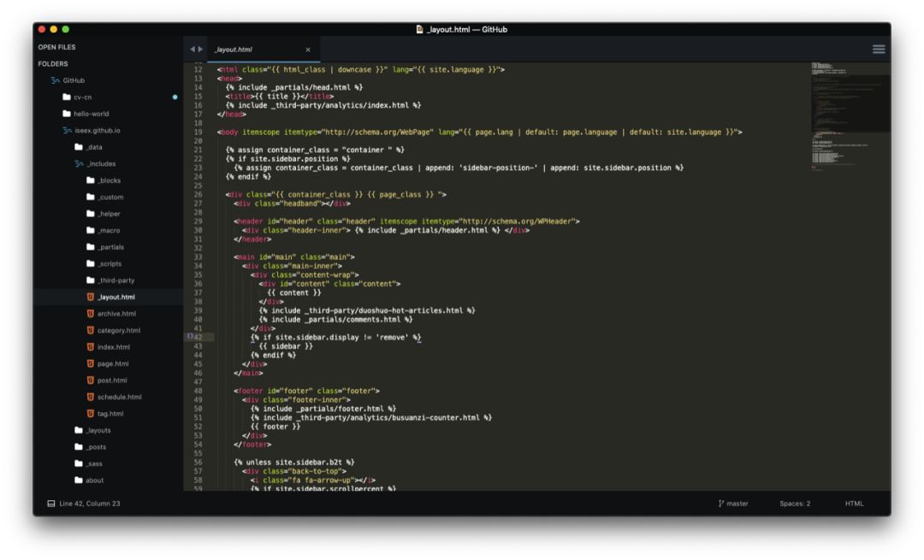
Task: Expand the cv-cn folder
Action: coord(82,97)
